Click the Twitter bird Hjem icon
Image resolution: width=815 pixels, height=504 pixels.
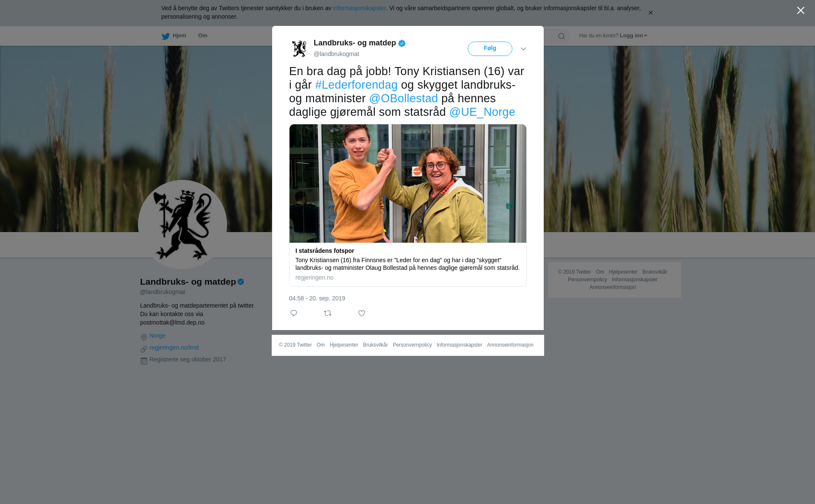click(x=166, y=36)
